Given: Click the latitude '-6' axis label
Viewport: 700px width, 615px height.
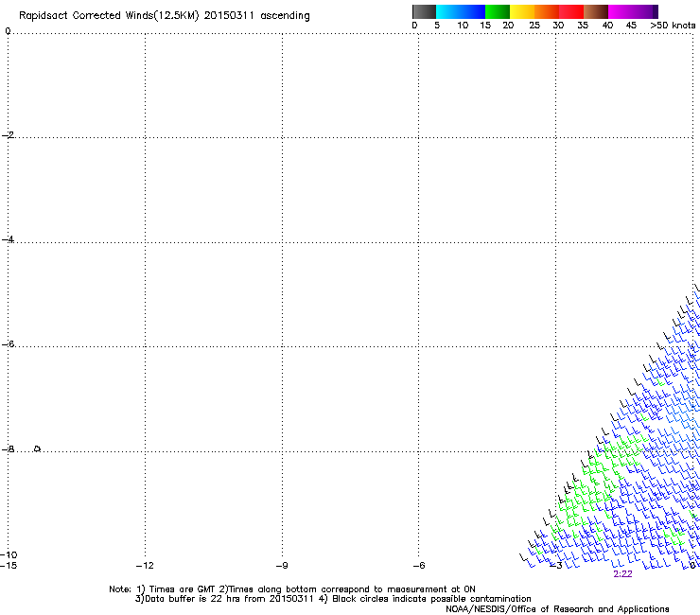Looking at the screenshot, I should pos(8,343).
